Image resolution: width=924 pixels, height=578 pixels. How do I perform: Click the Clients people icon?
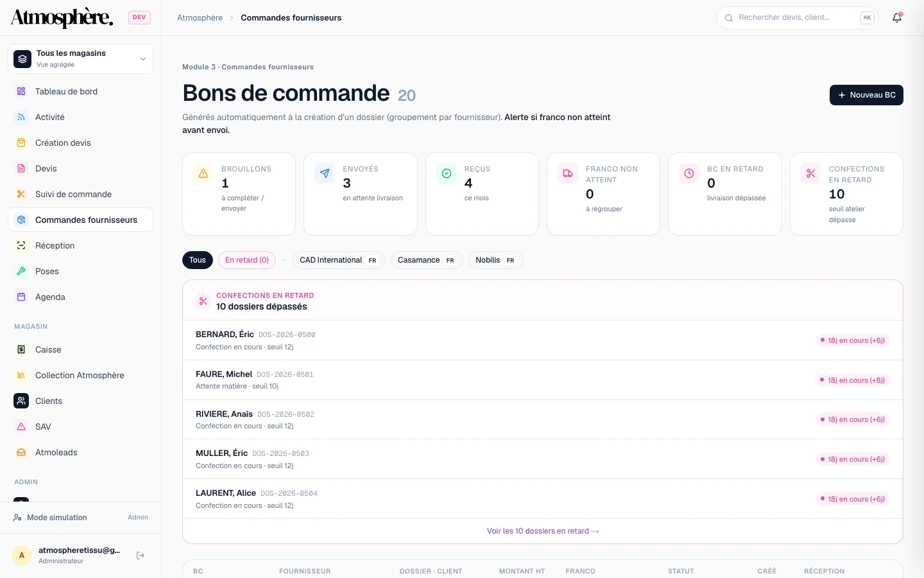[x=21, y=401]
